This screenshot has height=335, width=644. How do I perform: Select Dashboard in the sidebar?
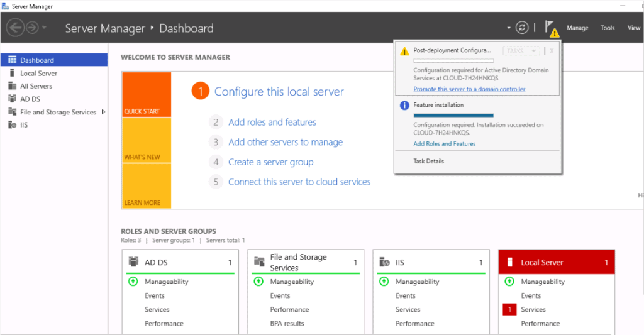click(x=54, y=60)
